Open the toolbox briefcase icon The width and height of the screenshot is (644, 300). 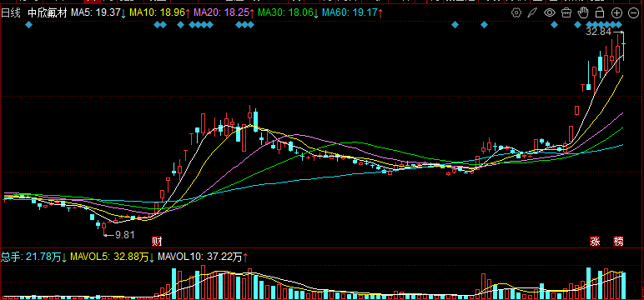pyautogui.click(x=566, y=12)
